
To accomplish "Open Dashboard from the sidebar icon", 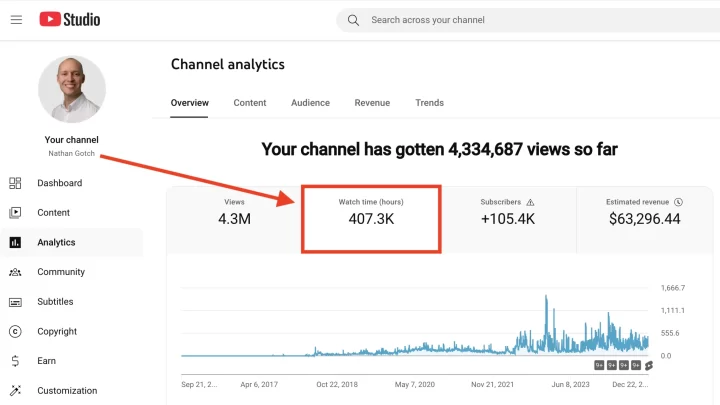I will (x=15, y=183).
